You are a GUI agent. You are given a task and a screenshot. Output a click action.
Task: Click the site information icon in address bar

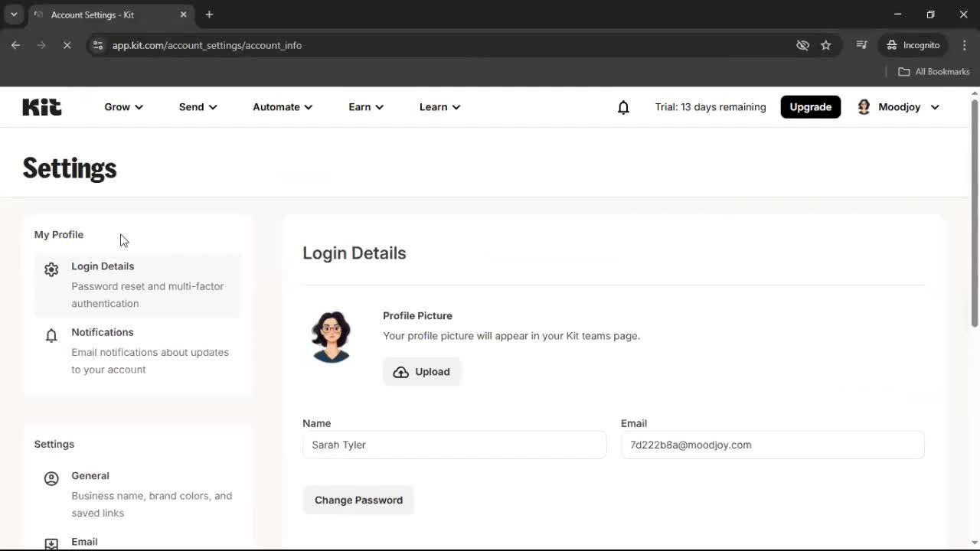coord(98,45)
